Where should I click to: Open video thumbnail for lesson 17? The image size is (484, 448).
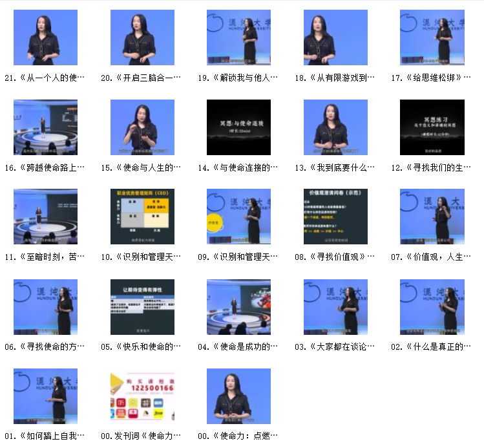click(x=432, y=37)
